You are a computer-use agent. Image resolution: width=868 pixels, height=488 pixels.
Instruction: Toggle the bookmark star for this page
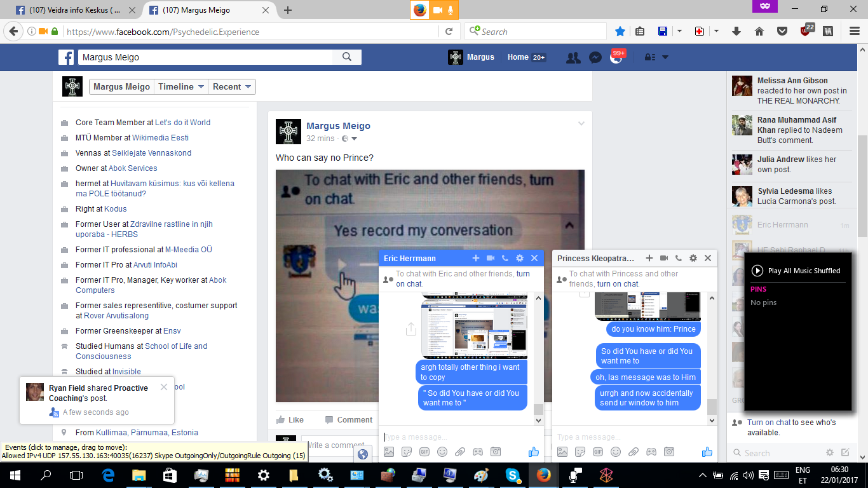620,31
